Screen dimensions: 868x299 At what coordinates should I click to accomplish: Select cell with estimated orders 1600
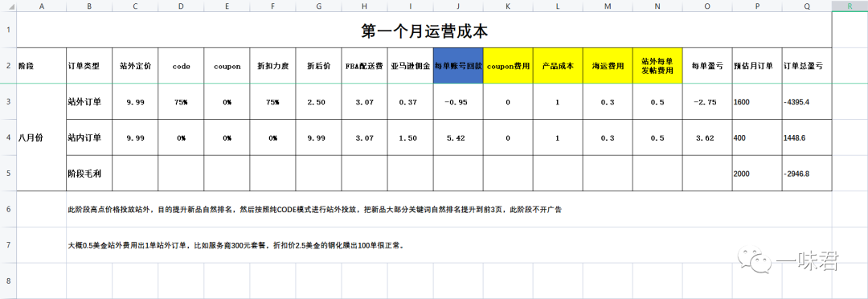[x=757, y=102]
